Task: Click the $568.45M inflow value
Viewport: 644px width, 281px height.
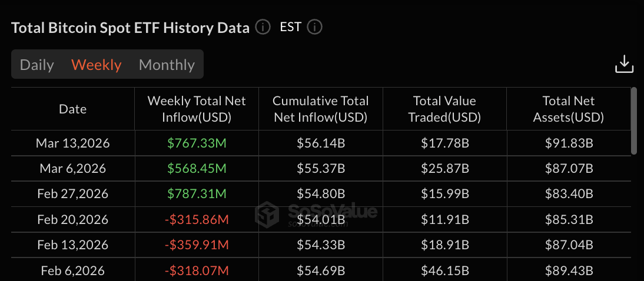Action: (x=197, y=168)
